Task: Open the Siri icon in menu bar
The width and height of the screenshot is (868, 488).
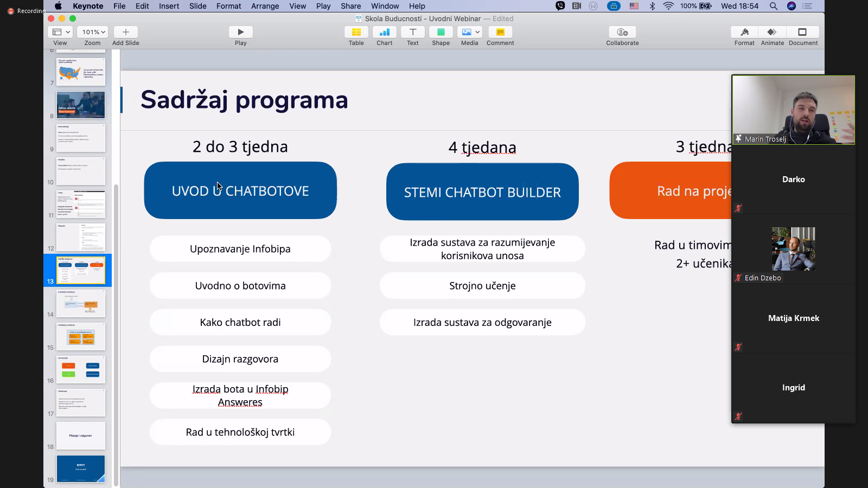Action: point(791,6)
